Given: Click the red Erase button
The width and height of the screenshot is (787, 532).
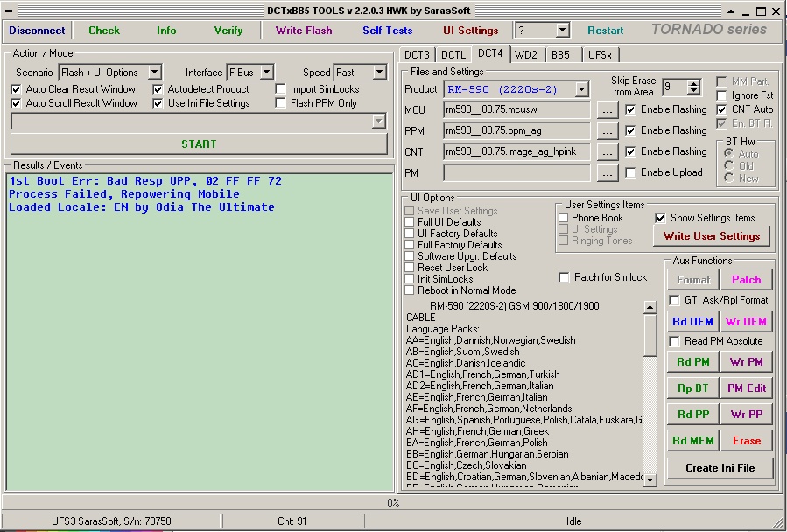Looking at the screenshot, I should click(x=747, y=441).
